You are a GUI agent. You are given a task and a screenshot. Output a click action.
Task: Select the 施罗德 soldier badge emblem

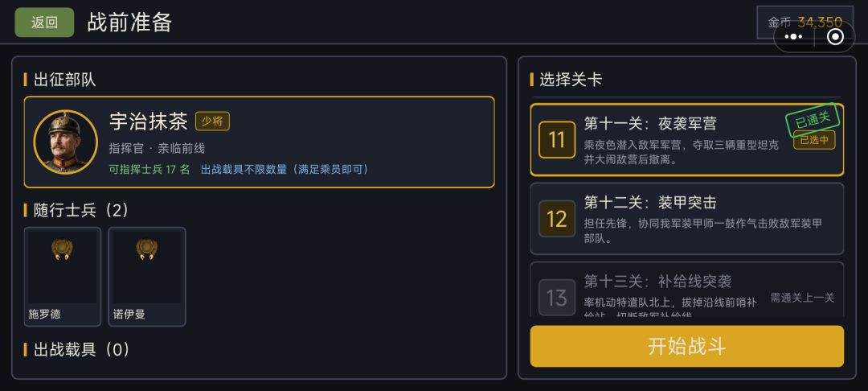pos(63,249)
